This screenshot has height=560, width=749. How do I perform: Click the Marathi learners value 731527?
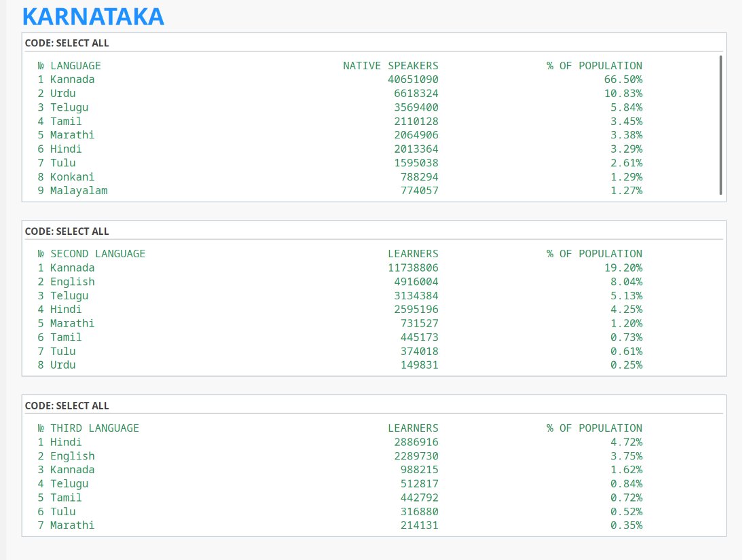click(x=419, y=323)
